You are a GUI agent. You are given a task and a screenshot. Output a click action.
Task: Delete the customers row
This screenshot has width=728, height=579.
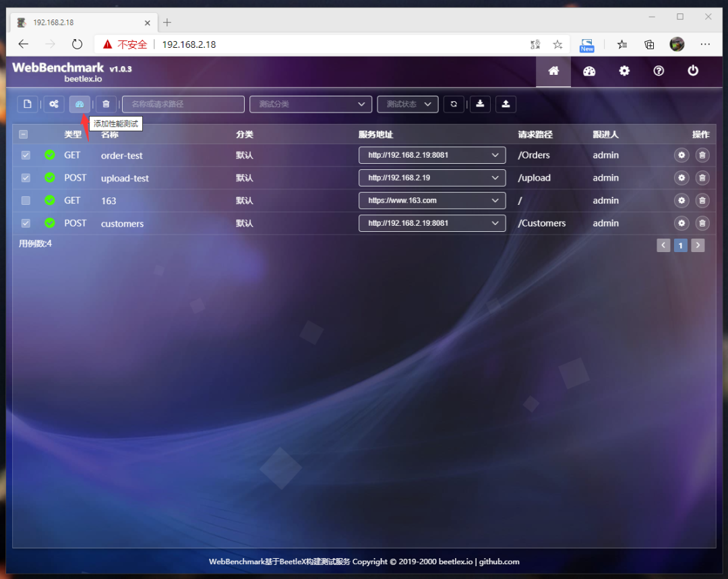tap(702, 223)
